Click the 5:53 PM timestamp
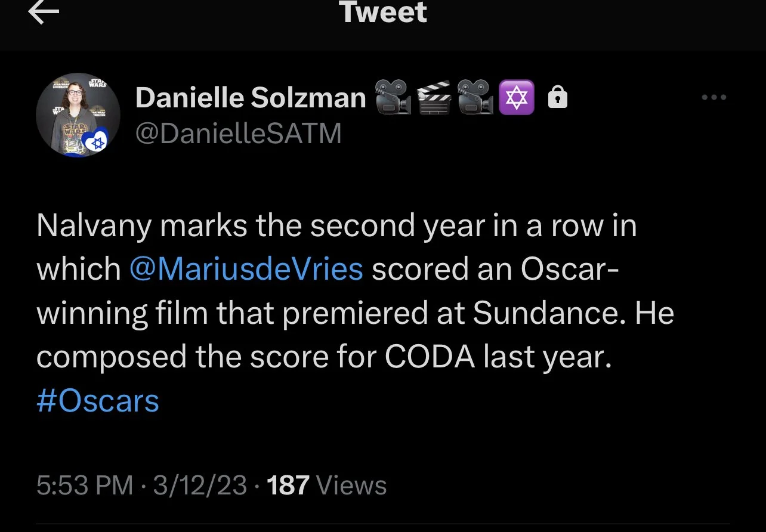 click(85, 485)
